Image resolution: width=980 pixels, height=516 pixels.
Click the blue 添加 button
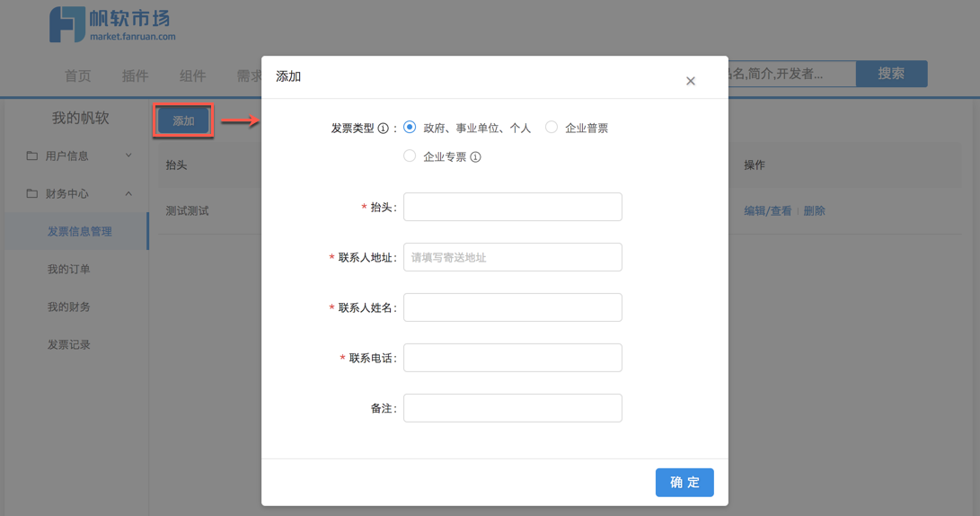(183, 120)
